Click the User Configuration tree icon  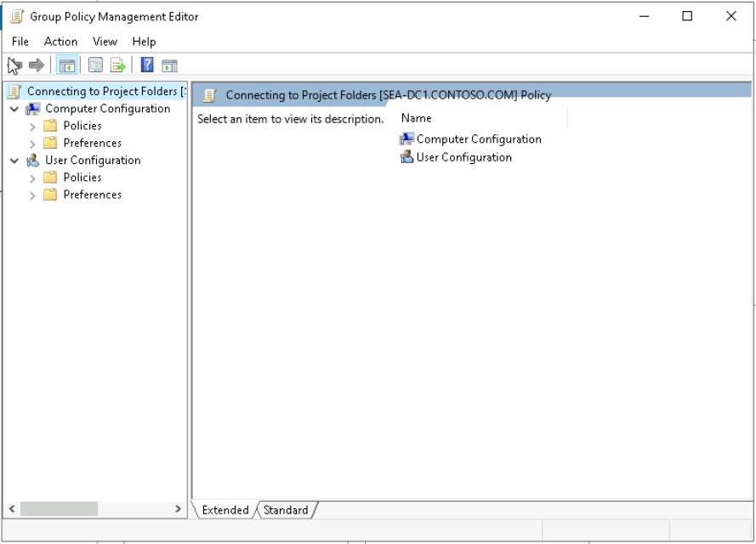click(33, 161)
